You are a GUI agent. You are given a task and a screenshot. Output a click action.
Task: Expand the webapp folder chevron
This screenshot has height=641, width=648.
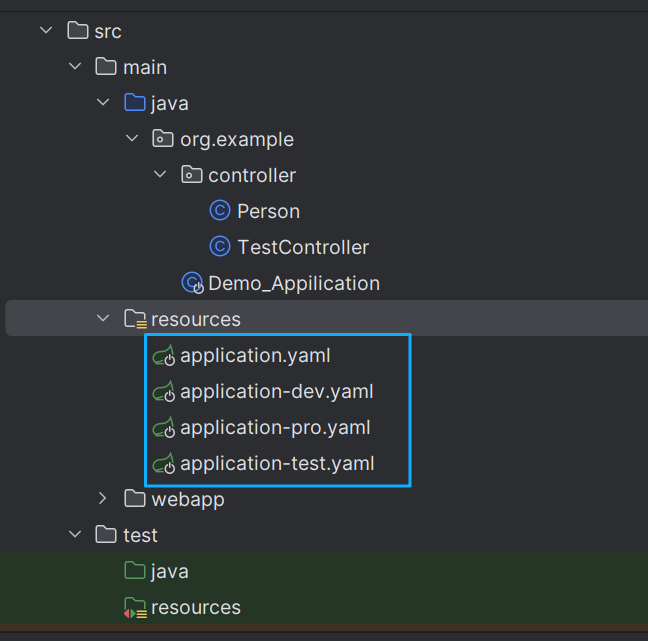tap(102, 498)
